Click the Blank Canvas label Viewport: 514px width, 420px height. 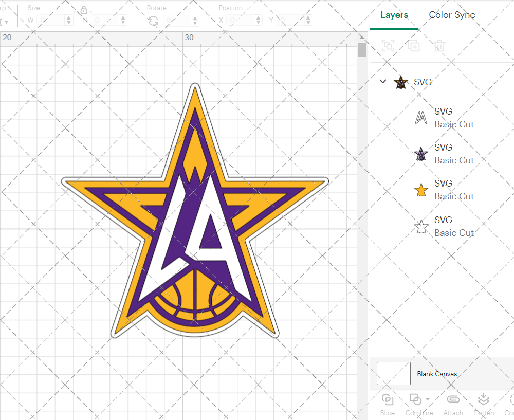tap(437, 374)
